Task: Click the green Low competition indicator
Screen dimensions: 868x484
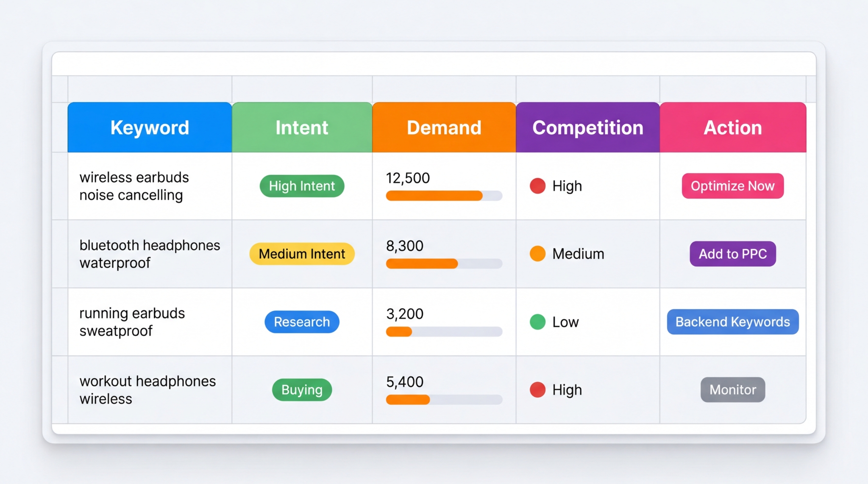Action: point(537,322)
